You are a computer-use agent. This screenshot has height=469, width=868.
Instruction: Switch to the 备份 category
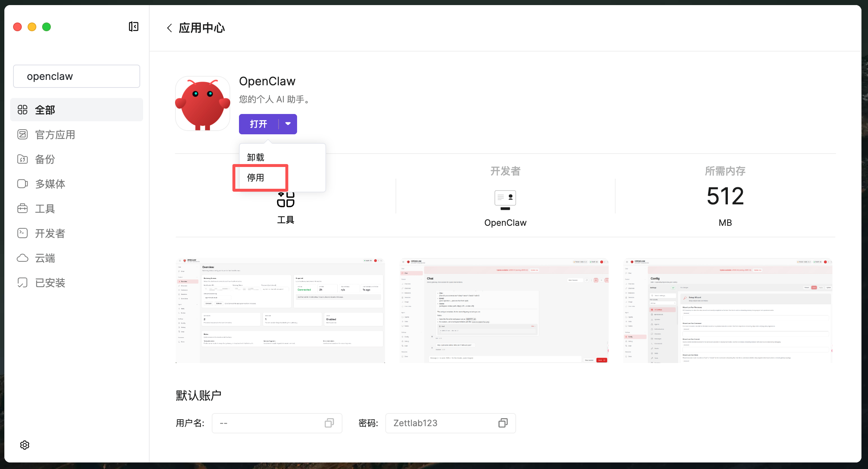(x=45, y=159)
